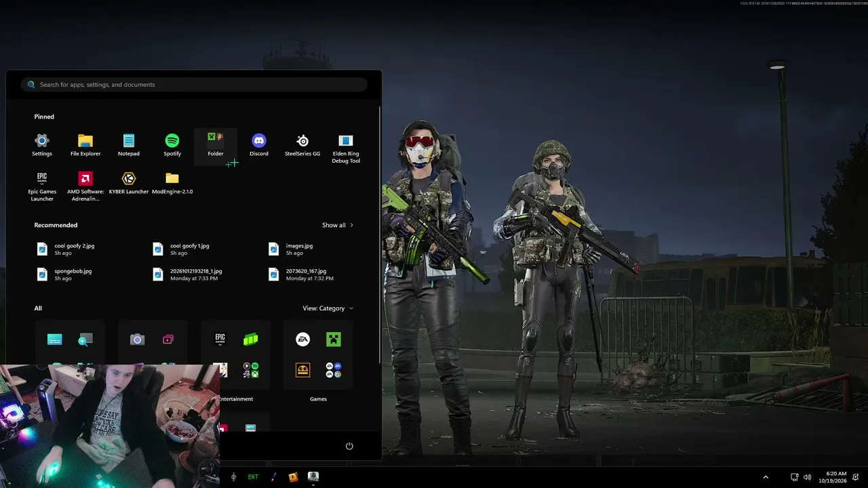
Task: Open recommended file 2073620_167.jpg
Action: pos(301,274)
